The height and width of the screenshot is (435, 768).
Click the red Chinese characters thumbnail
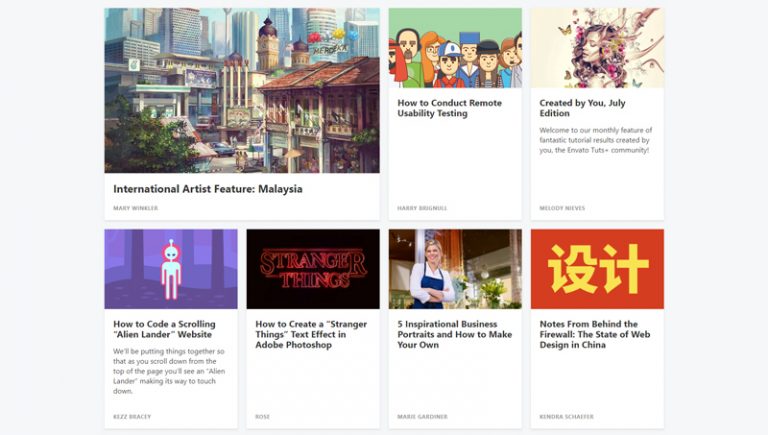(x=597, y=269)
